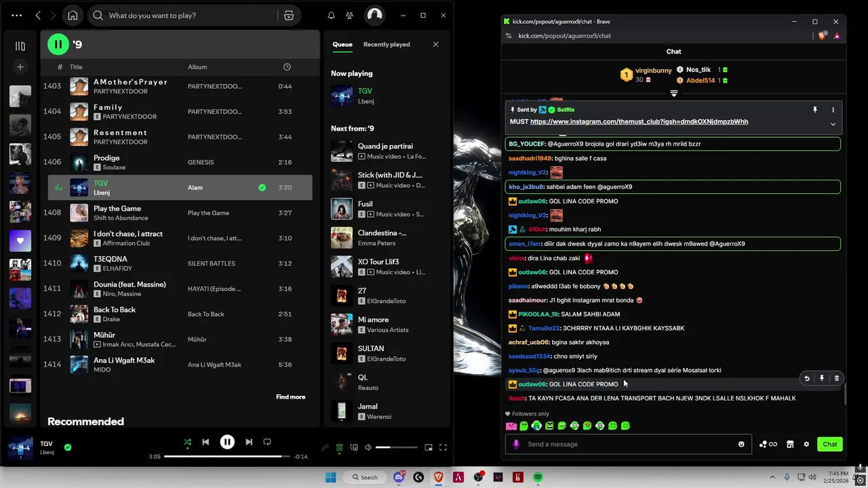The width and height of the screenshot is (868, 488).
Task: Go to Spotify Home
Action: tap(73, 16)
